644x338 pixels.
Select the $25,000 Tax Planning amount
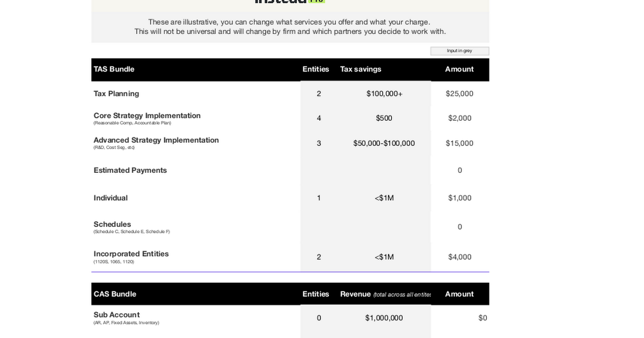459,93
